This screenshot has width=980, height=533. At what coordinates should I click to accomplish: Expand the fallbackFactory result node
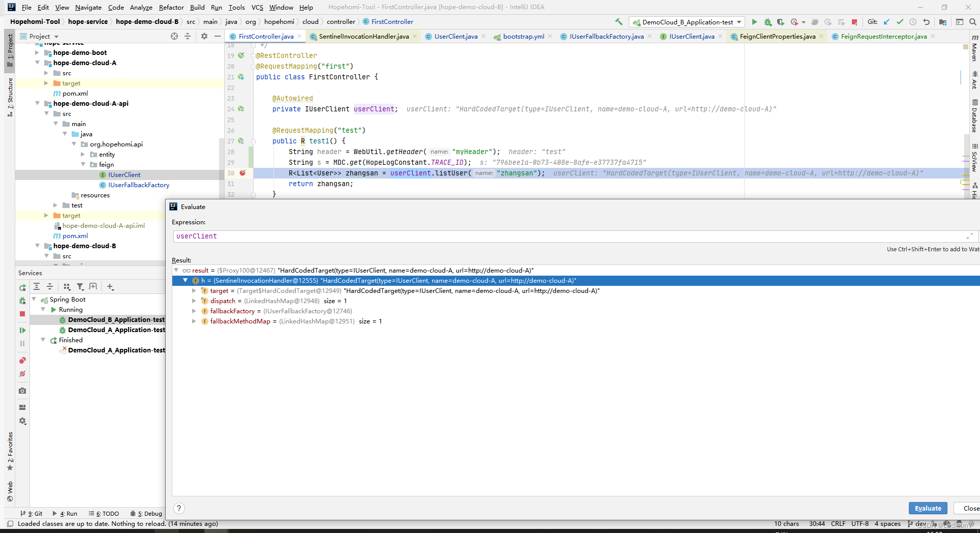[x=194, y=311]
